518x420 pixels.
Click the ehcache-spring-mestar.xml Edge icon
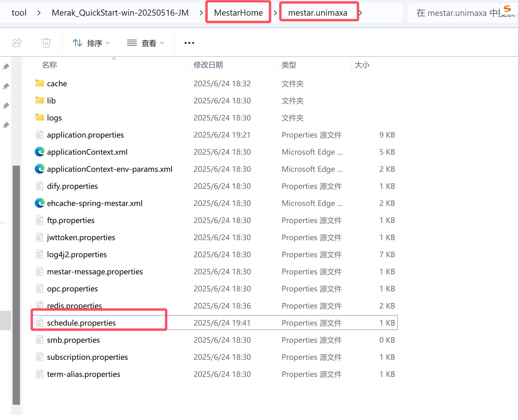point(40,203)
